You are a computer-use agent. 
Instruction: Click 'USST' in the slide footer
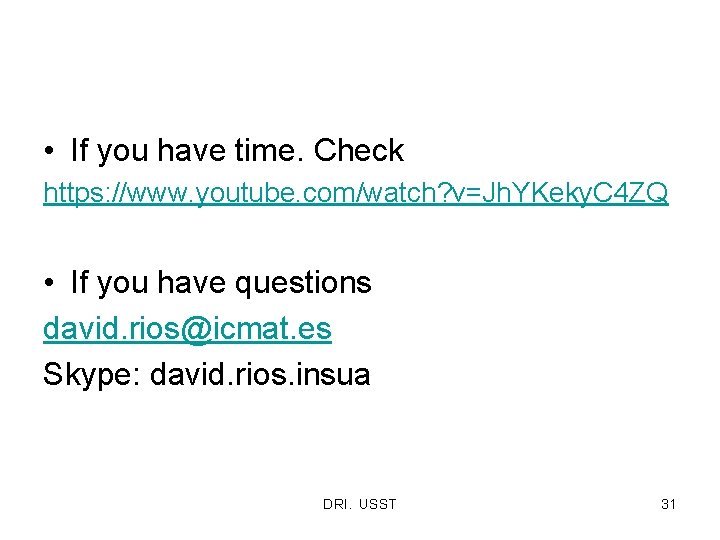click(x=377, y=504)
